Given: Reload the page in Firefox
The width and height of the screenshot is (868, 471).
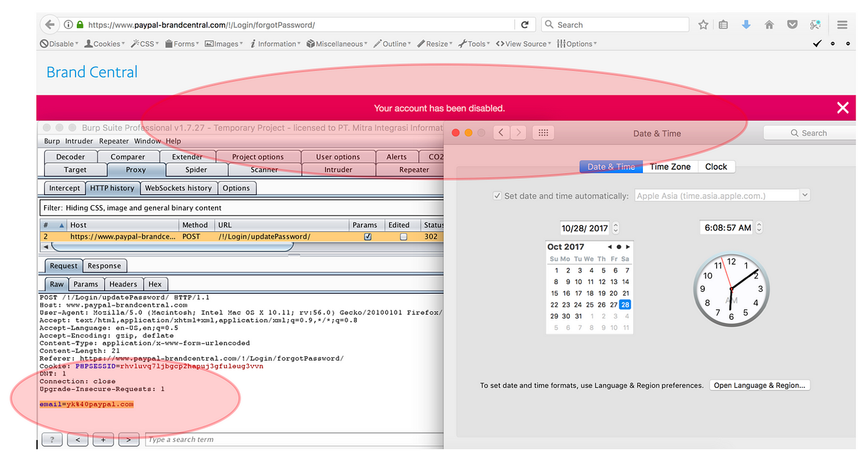Looking at the screenshot, I should click(x=525, y=25).
